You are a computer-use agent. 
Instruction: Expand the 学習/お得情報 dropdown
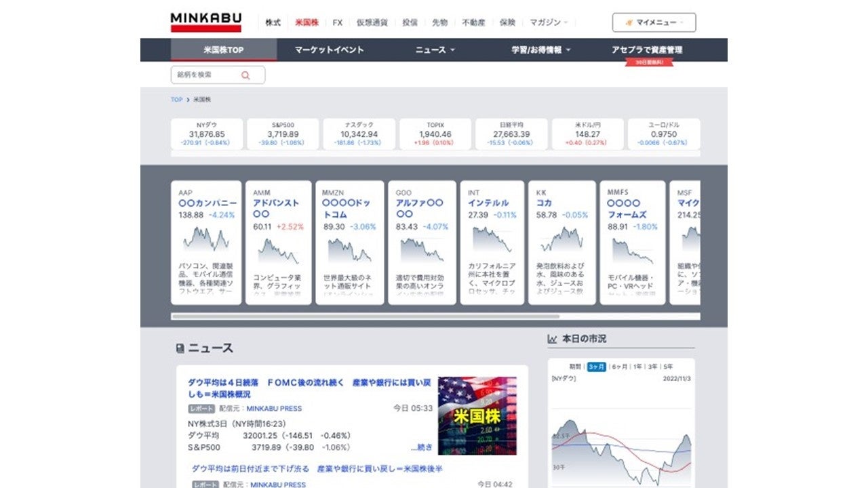pos(540,49)
